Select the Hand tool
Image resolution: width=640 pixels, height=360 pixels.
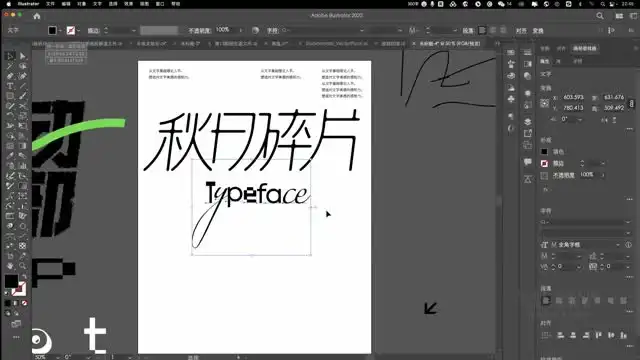click(10, 266)
